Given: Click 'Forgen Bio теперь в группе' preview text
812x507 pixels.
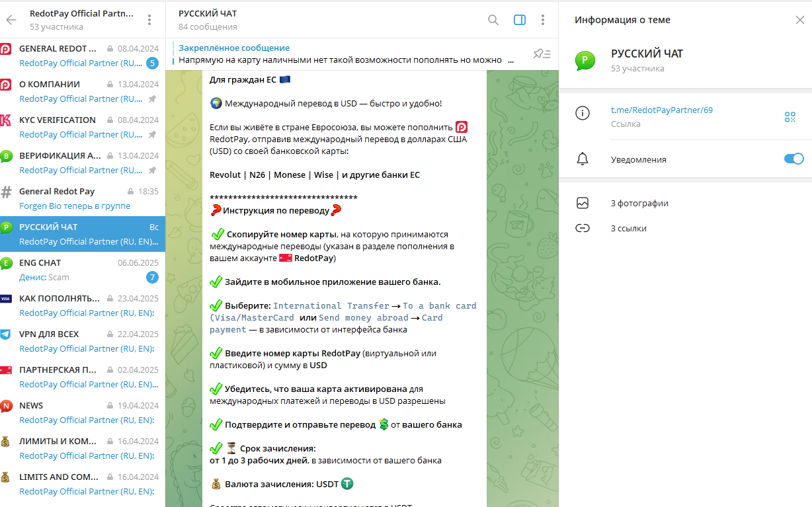Looking at the screenshot, I should tap(75, 206).
